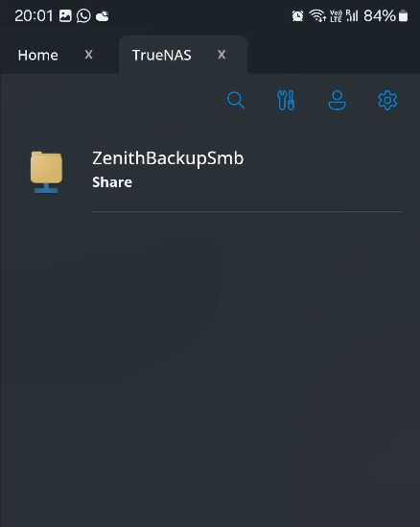Open the search magnifier icon
Image resolution: width=420 pixels, height=527 pixels.
click(236, 100)
